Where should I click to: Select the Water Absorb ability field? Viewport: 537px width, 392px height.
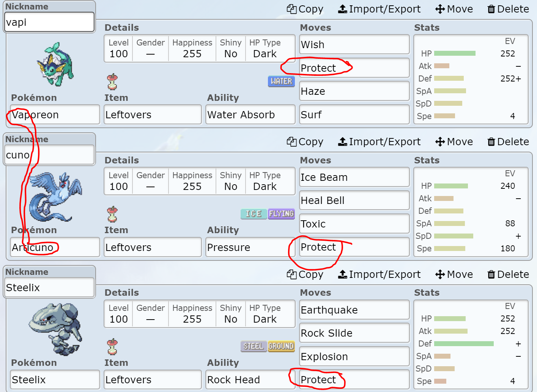point(250,114)
